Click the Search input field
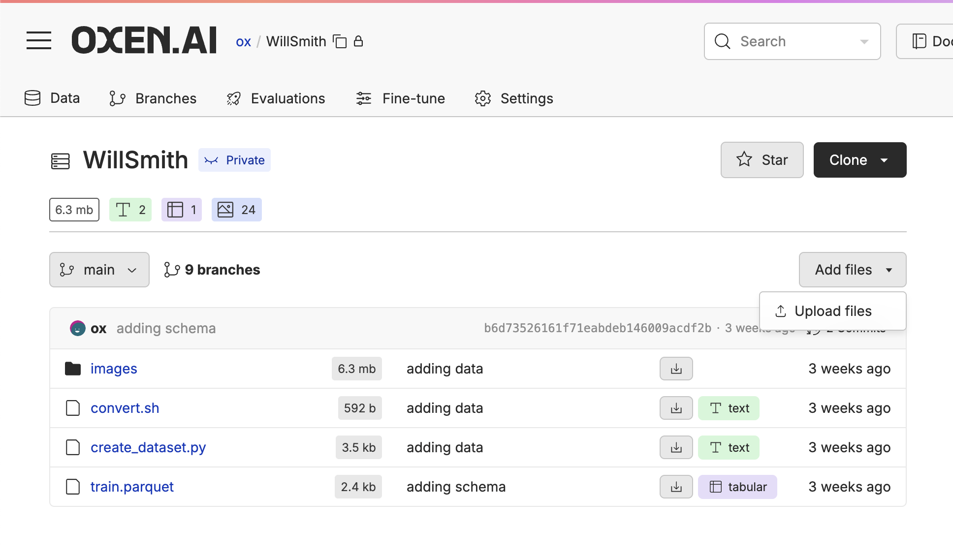The width and height of the screenshot is (953, 560). [792, 41]
